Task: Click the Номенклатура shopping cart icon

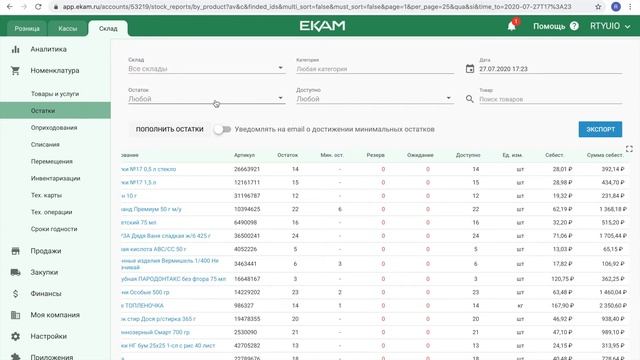Action: click(x=16, y=71)
